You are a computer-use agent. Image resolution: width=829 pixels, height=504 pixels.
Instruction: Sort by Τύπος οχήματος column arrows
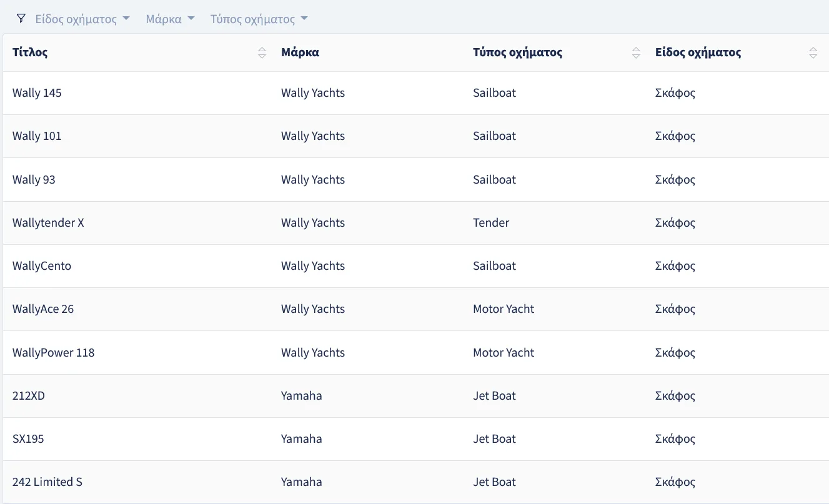tap(636, 53)
